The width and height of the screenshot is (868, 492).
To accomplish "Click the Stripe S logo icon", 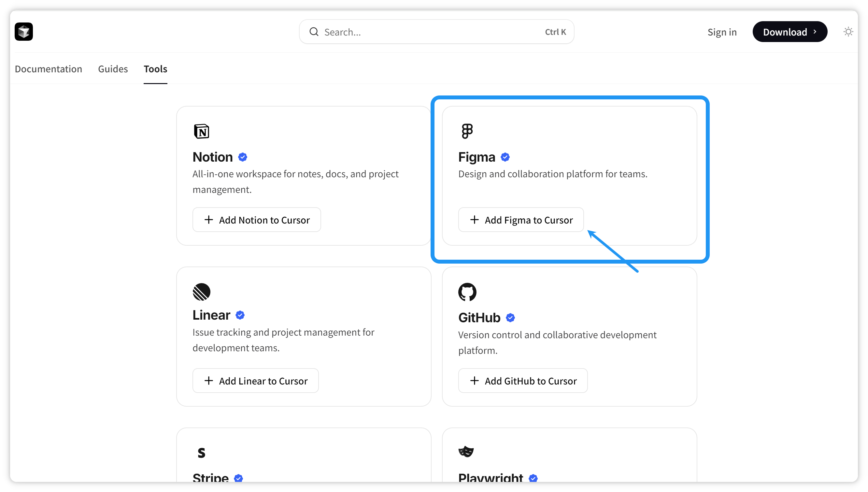I will coord(201,453).
